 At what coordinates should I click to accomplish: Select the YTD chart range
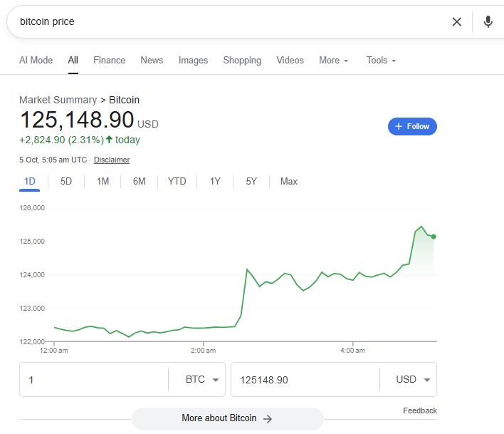(x=177, y=182)
